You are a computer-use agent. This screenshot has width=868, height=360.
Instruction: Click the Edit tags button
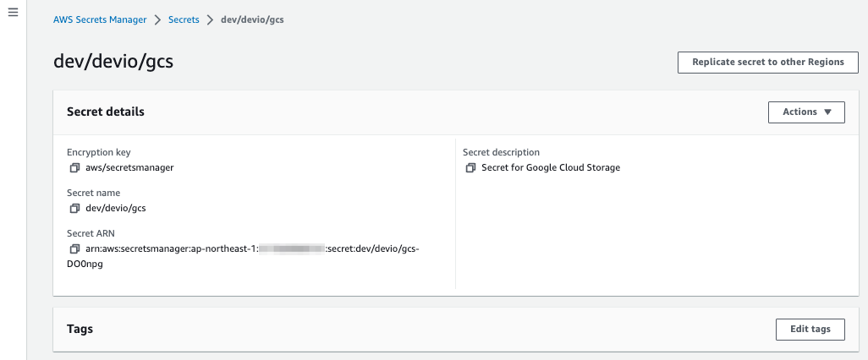point(810,329)
